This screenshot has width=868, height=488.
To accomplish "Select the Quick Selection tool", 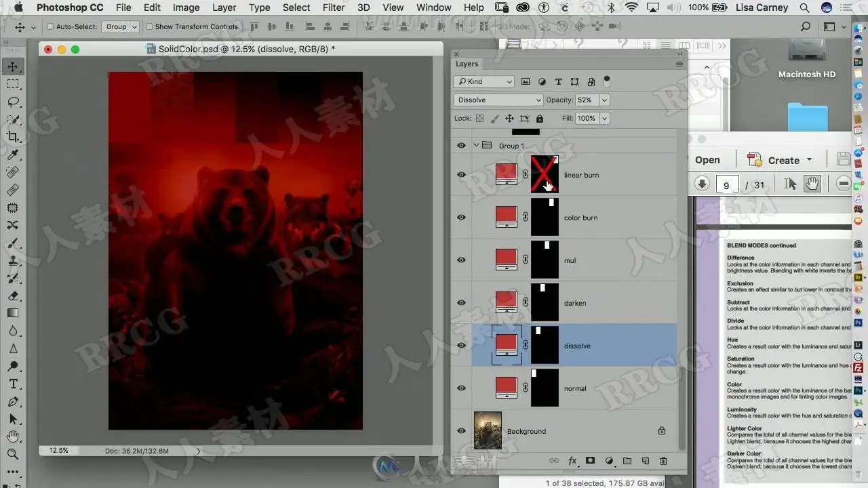I will [13, 119].
